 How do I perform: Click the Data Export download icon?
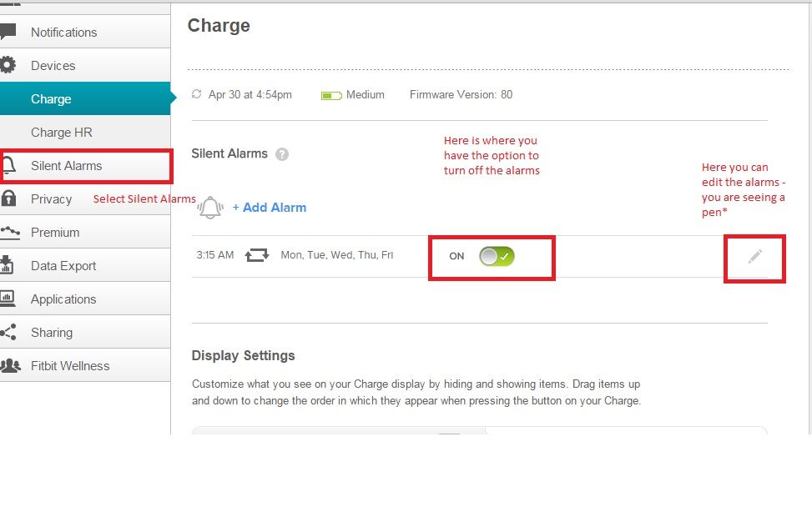click(7, 264)
